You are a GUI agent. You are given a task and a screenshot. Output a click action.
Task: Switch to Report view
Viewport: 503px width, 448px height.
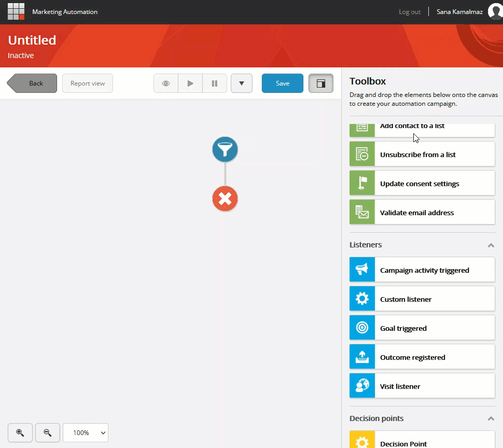(x=88, y=83)
